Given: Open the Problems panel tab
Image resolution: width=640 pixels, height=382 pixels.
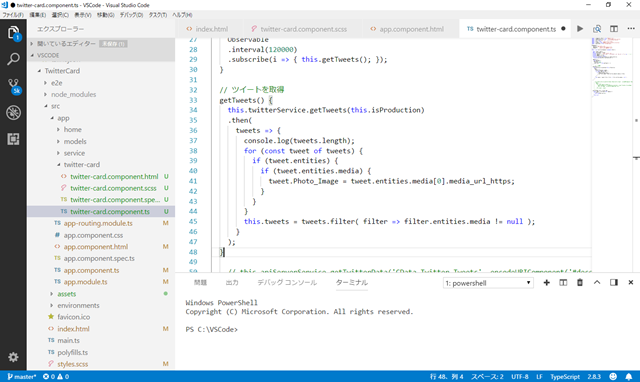Looking at the screenshot, I should 200,282.
